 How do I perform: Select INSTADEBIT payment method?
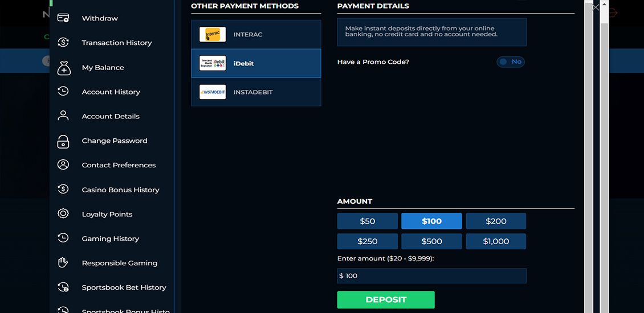[256, 92]
